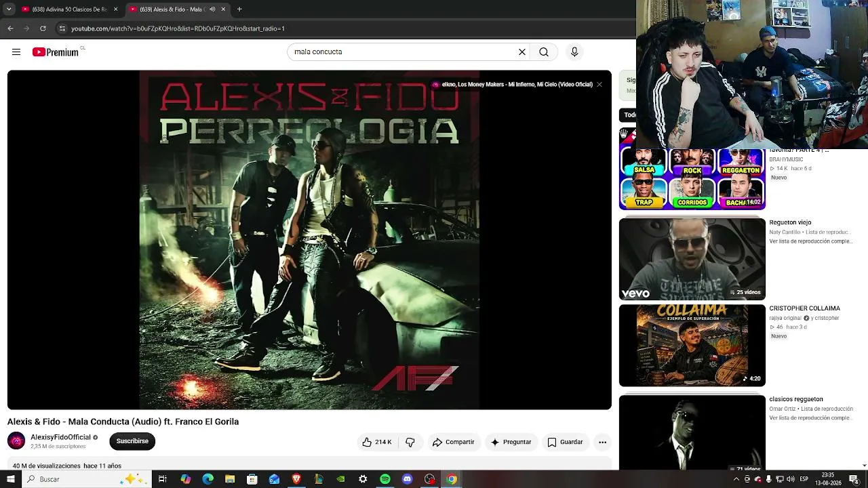Open Discord from the taskbar

407,479
